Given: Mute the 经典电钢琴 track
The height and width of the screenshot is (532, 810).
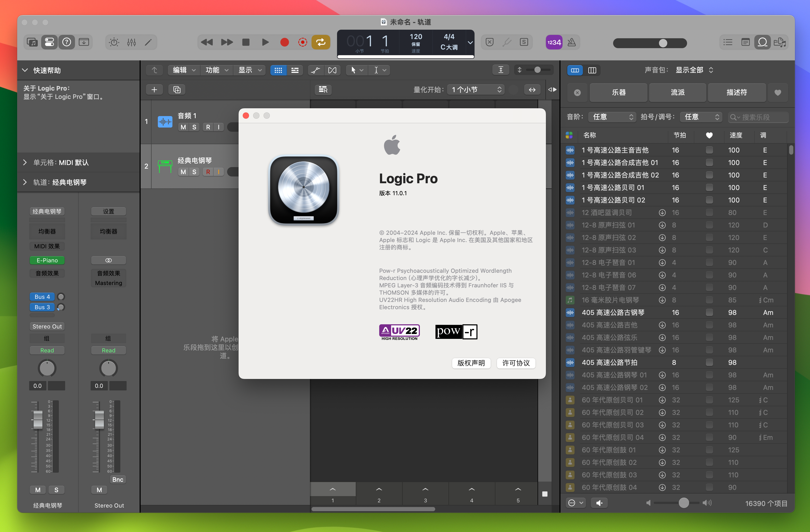Looking at the screenshot, I should tap(183, 172).
